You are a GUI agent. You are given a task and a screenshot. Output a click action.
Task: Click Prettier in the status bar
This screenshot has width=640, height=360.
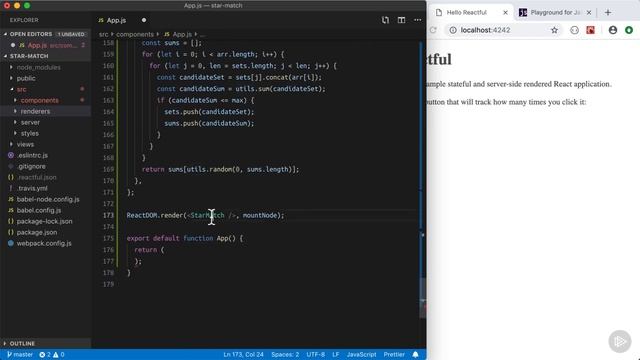click(394, 354)
